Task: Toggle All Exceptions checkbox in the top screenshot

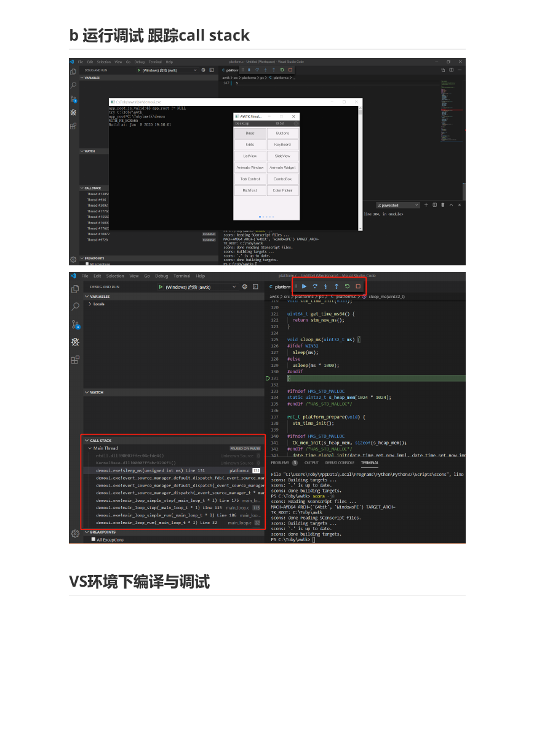Action: [x=87, y=263]
